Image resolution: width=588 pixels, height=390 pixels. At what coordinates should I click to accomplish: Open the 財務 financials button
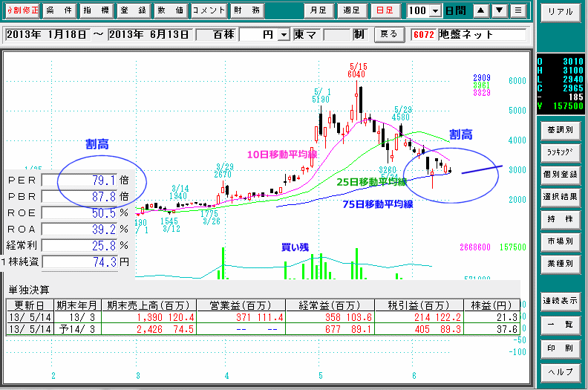(246, 10)
